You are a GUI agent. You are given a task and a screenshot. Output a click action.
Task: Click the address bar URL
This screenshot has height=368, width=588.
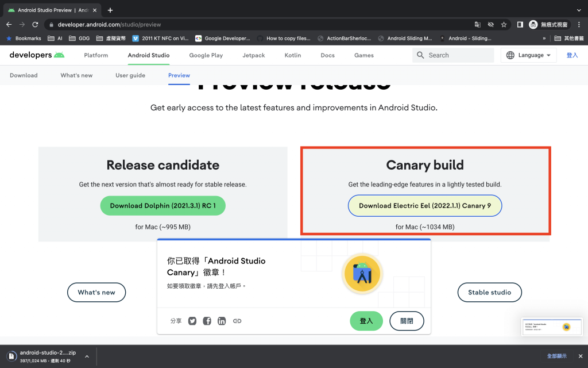[x=109, y=24]
